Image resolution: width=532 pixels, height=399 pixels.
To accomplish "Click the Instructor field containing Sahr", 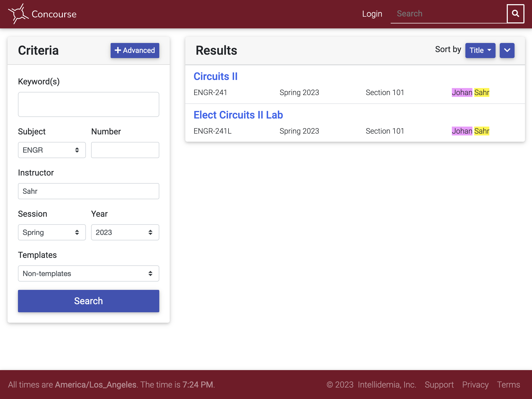I will point(88,191).
